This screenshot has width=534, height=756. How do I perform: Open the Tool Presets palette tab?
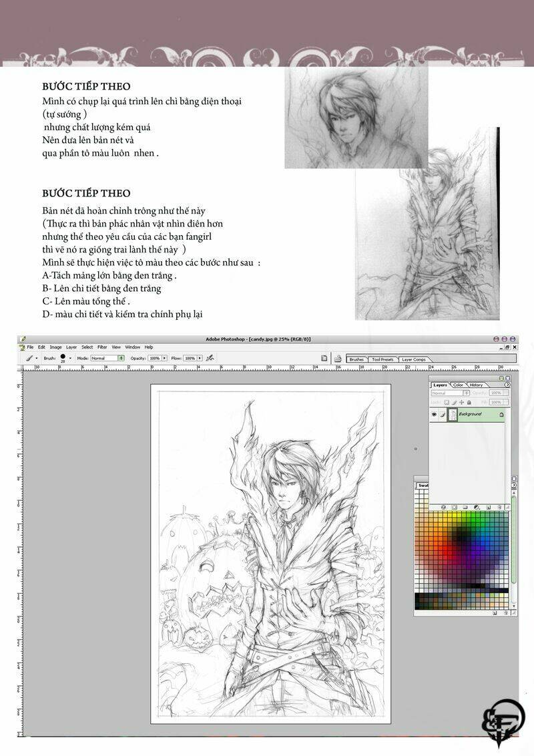click(x=383, y=359)
